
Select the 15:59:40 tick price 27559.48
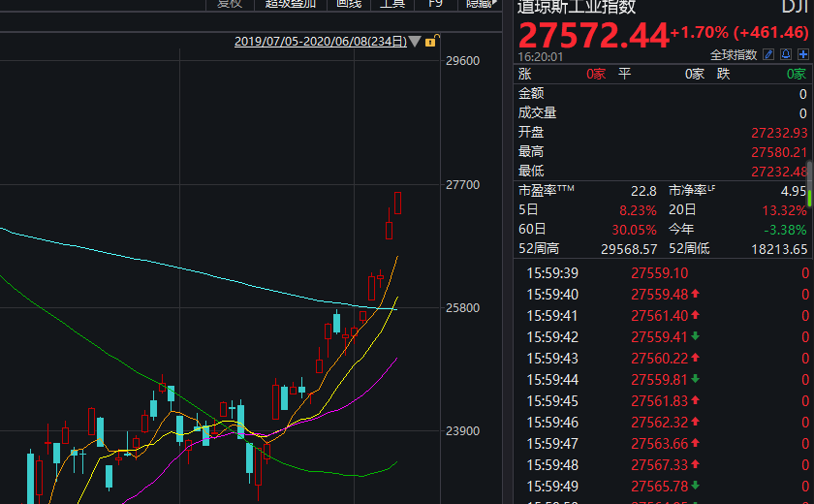coord(659,295)
